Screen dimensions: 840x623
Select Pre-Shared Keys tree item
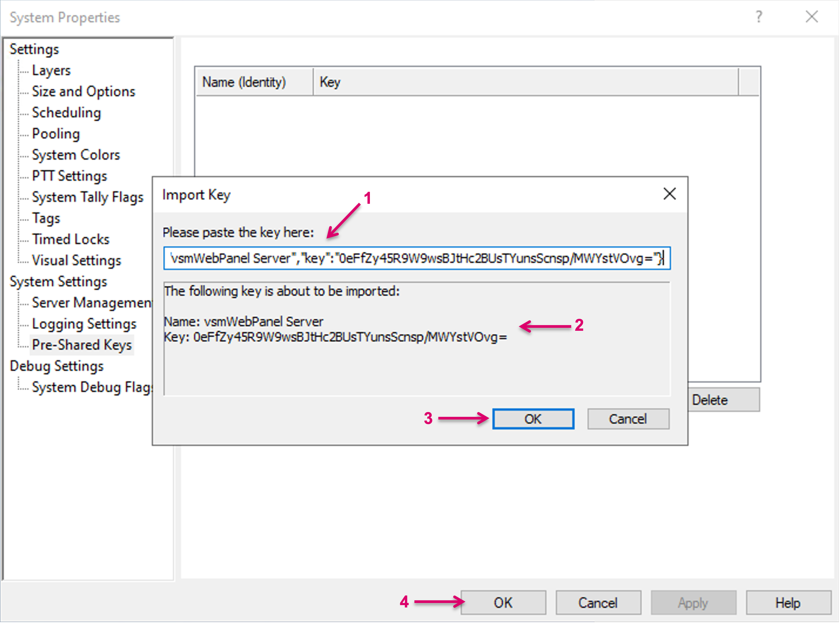click(82, 345)
